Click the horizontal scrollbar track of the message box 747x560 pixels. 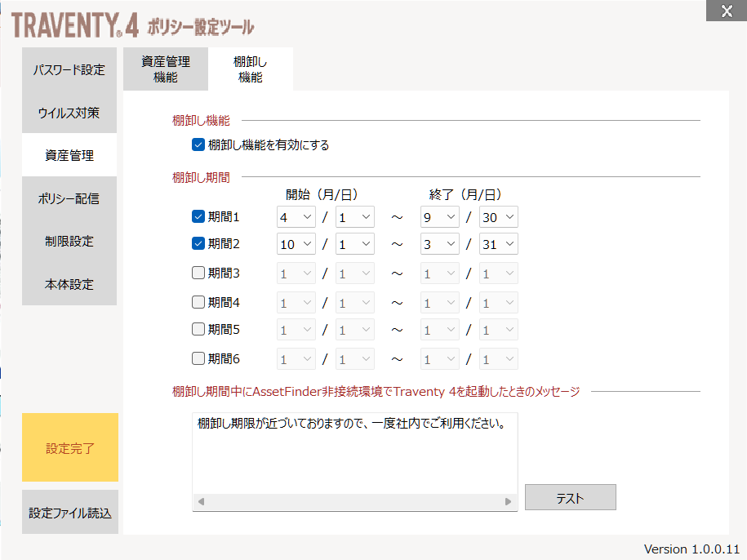pyautogui.click(x=355, y=501)
